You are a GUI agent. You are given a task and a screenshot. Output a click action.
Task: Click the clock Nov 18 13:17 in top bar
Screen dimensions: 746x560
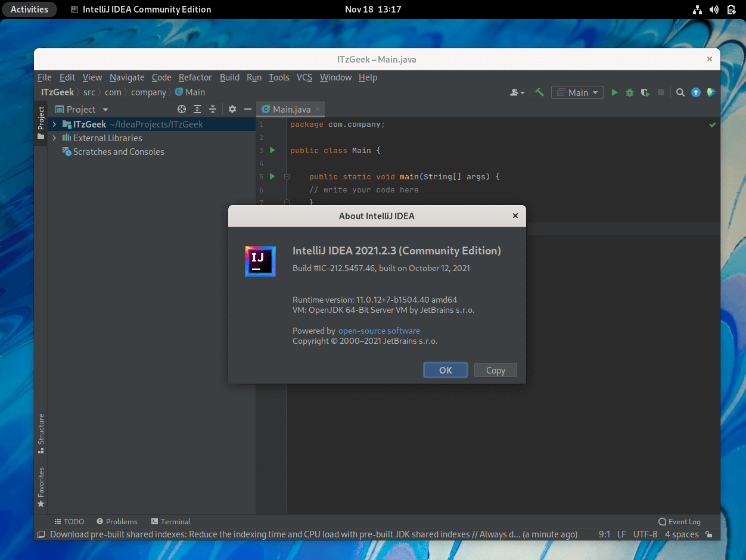click(x=373, y=9)
